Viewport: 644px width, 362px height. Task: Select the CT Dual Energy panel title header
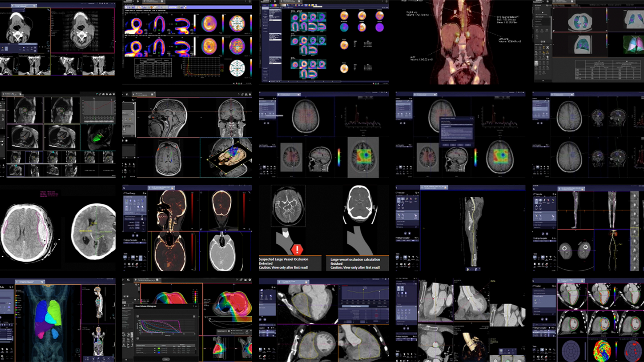[130, 193]
